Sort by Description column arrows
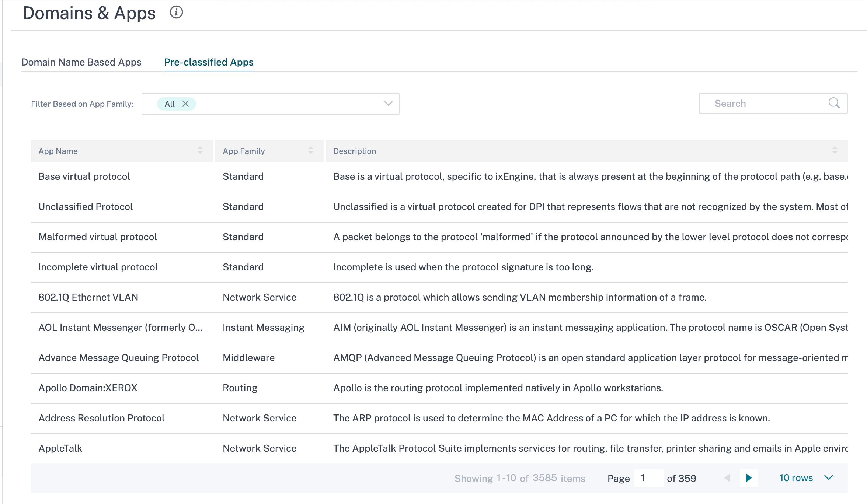The height and width of the screenshot is (504, 867). pyautogui.click(x=835, y=150)
